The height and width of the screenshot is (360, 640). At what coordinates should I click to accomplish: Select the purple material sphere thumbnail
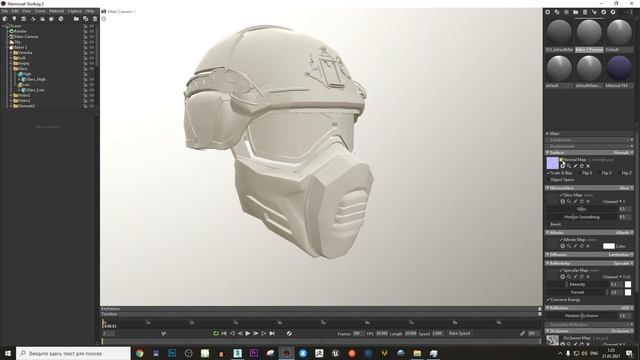pyautogui.click(x=619, y=68)
